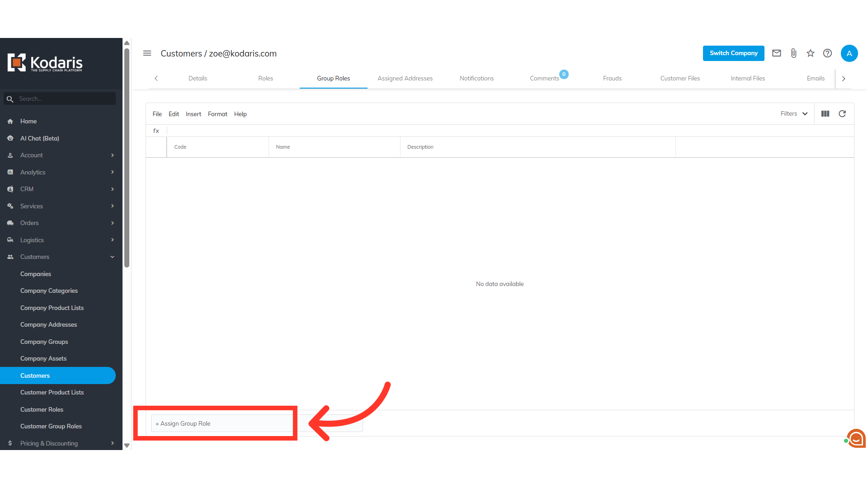Click the user avatar A

tap(849, 53)
